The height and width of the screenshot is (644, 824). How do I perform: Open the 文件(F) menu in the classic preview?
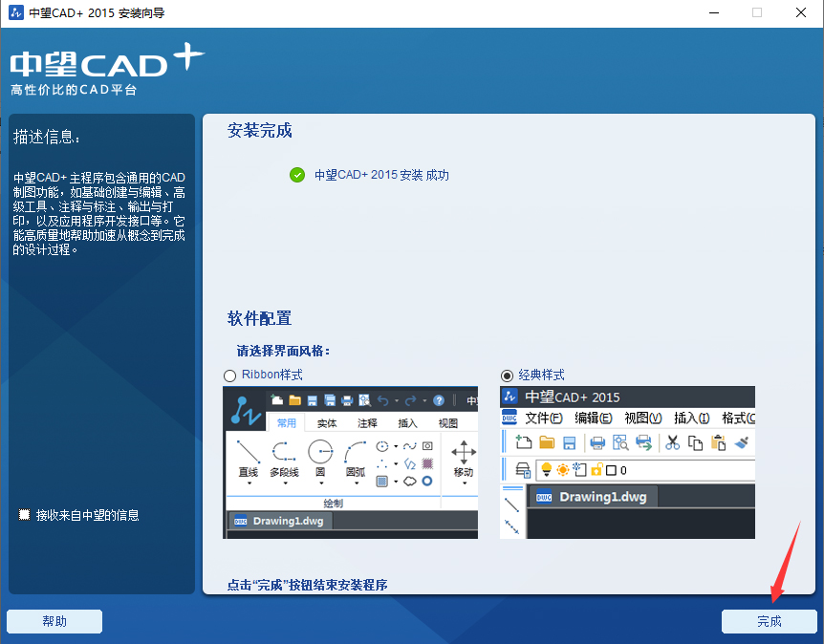(542, 418)
